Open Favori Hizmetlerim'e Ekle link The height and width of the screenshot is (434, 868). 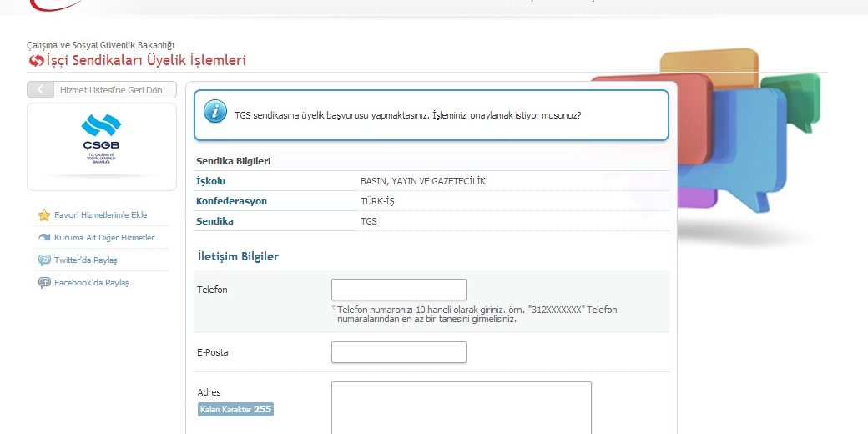click(x=100, y=215)
